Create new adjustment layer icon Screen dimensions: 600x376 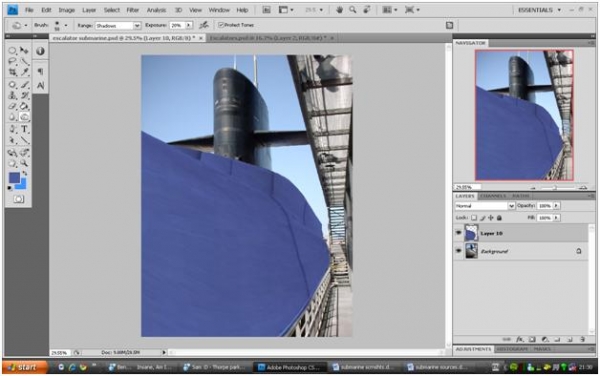point(545,339)
